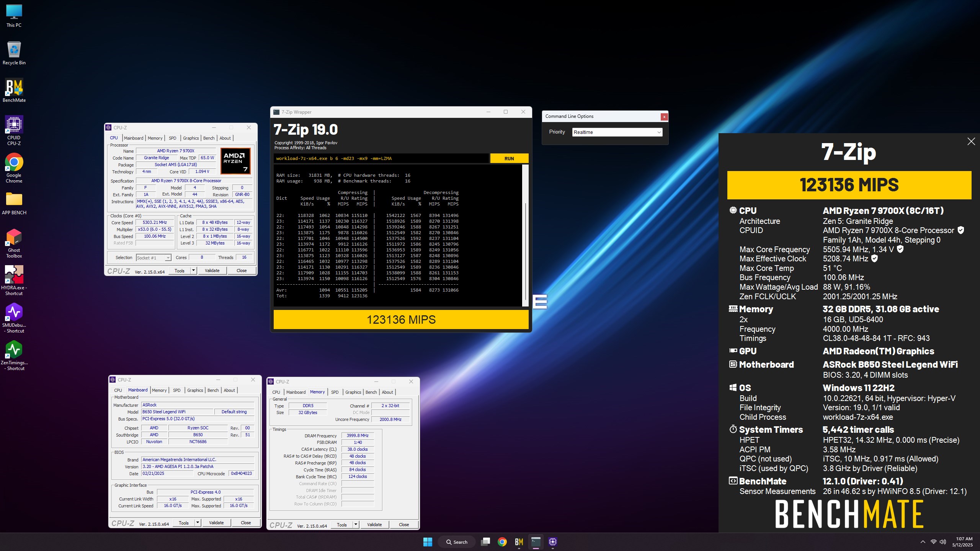The height and width of the screenshot is (551, 980).
Task: Open About tab in top CPU-Z window
Action: point(225,138)
